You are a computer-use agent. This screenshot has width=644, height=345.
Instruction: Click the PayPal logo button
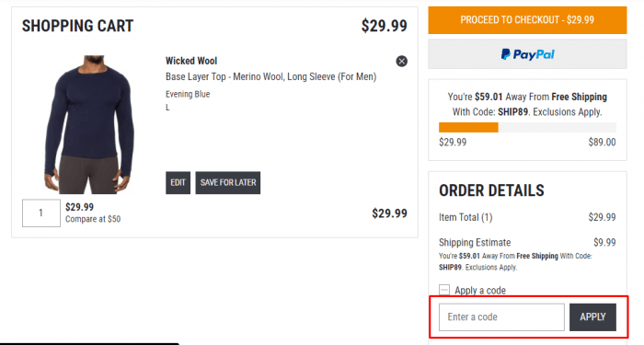click(x=527, y=53)
